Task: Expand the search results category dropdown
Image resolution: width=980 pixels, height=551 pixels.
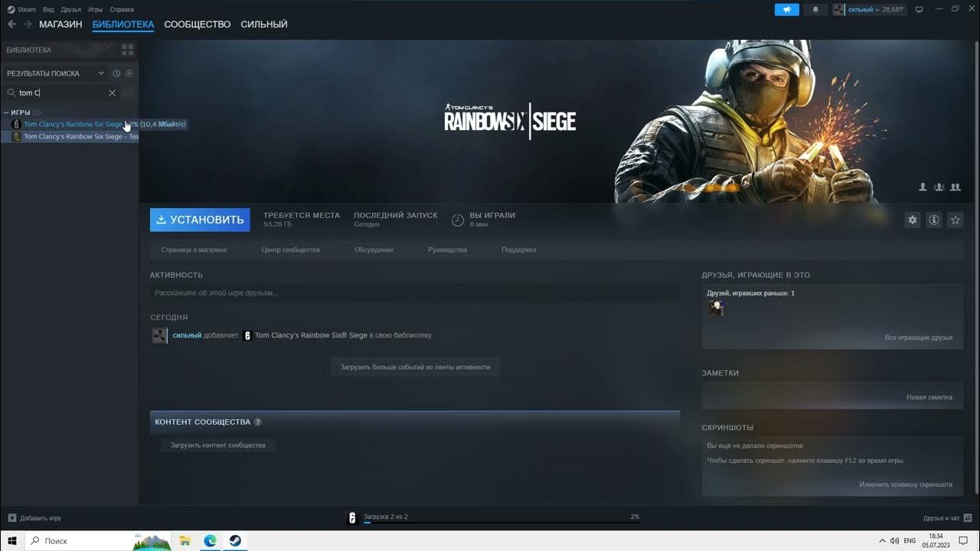Action: click(x=100, y=73)
